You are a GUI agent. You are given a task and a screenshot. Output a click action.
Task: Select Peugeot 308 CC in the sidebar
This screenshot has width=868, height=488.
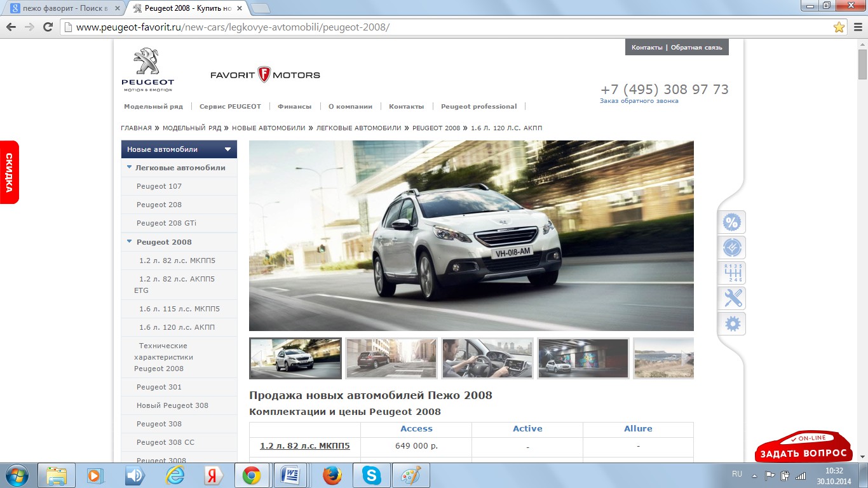(x=165, y=442)
